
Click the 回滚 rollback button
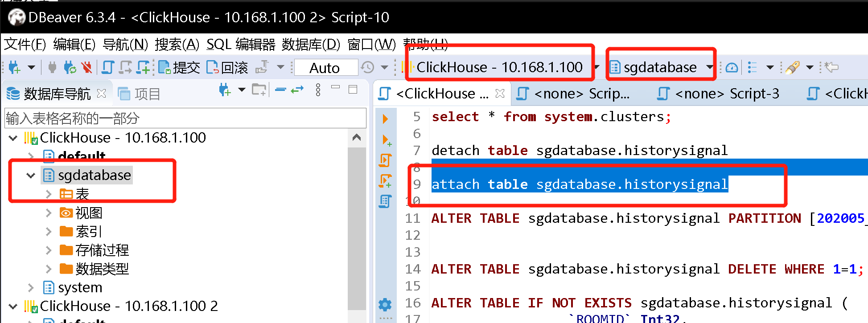point(227,67)
